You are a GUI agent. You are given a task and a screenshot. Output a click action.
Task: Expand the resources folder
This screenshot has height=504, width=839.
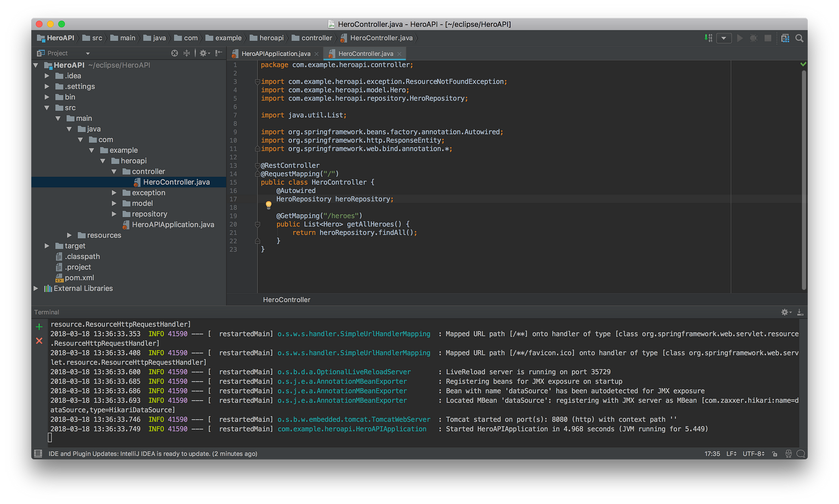pyautogui.click(x=69, y=235)
